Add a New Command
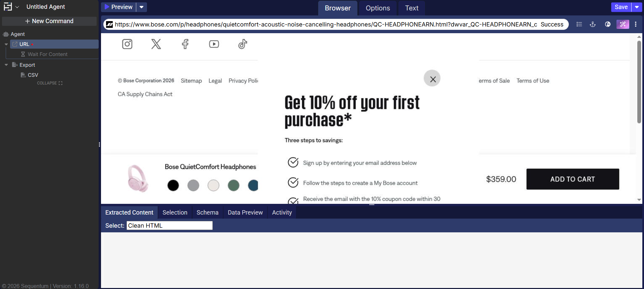This screenshot has height=289, width=644. click(x=49, y=21)
